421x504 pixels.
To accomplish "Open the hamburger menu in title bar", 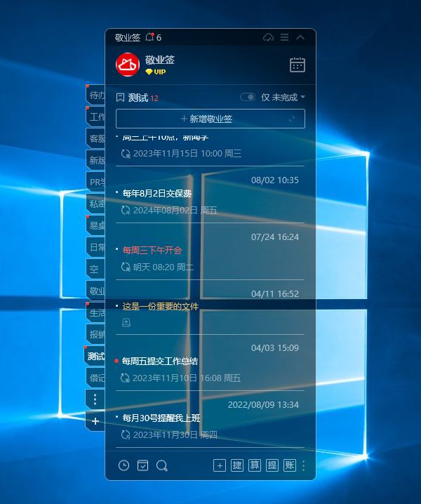I will click(x=284, y=37).
